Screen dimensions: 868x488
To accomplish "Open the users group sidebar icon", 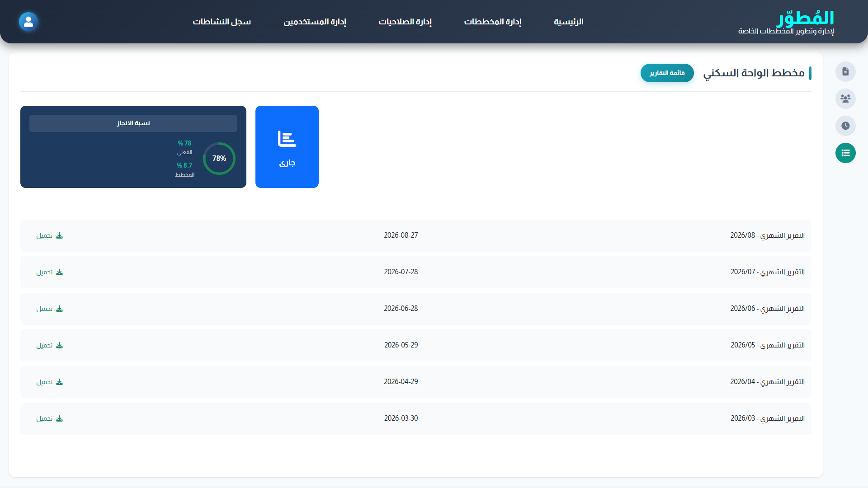I will pos(845,99).
